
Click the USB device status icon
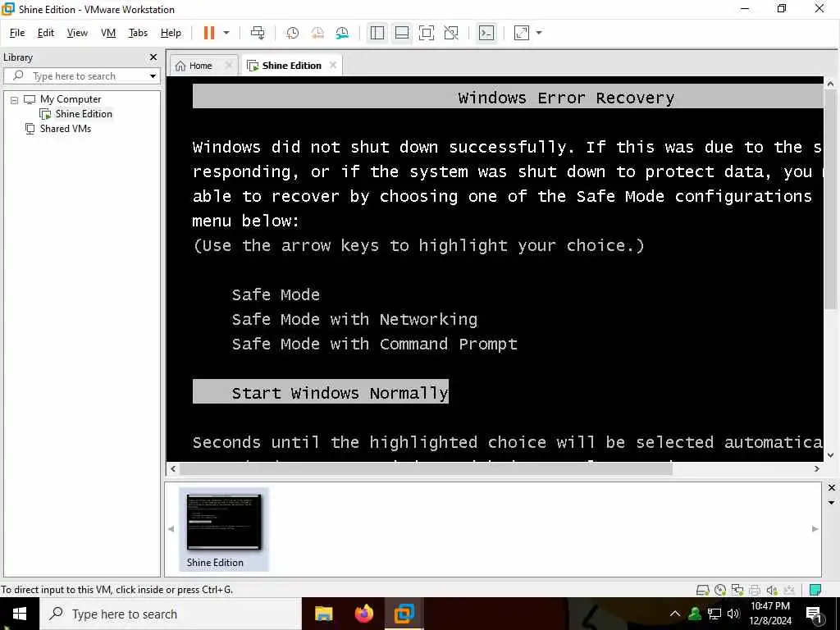pyautogui.click(x=788, y=590)
